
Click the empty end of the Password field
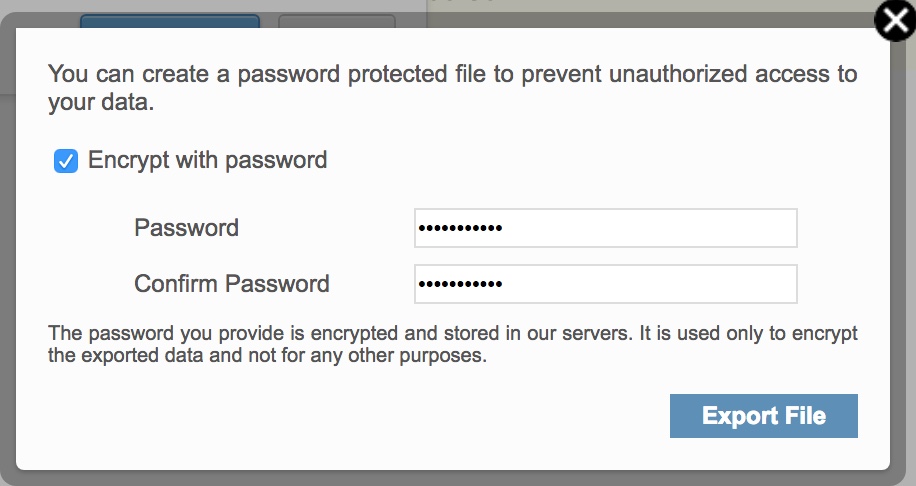pos(700,228)
